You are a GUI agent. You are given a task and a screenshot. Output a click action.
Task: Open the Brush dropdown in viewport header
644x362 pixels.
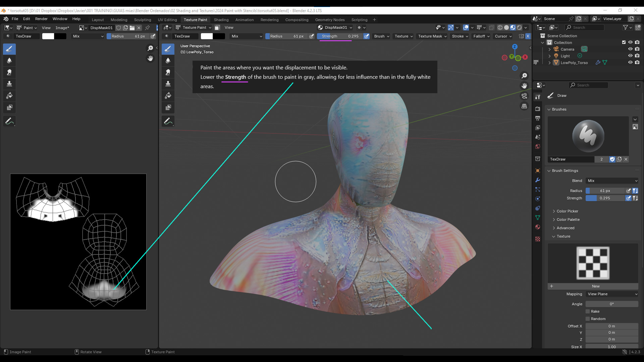coord(382,36)
